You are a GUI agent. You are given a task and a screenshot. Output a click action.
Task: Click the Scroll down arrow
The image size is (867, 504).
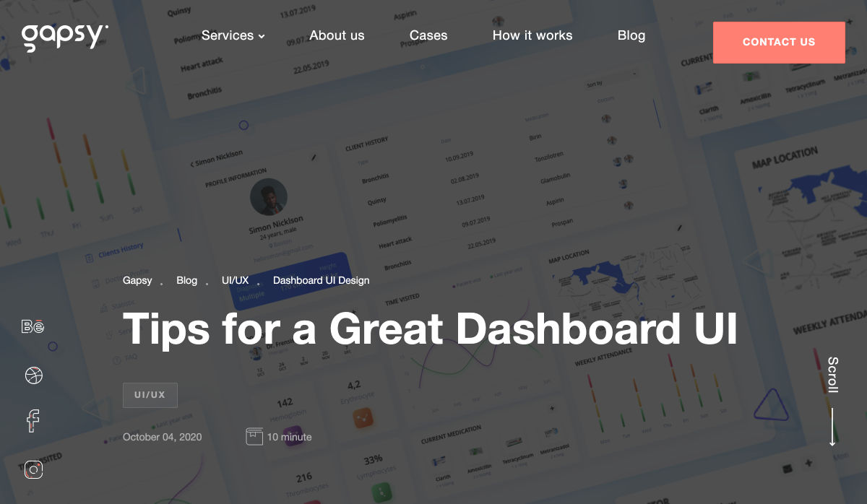[832, 427]
